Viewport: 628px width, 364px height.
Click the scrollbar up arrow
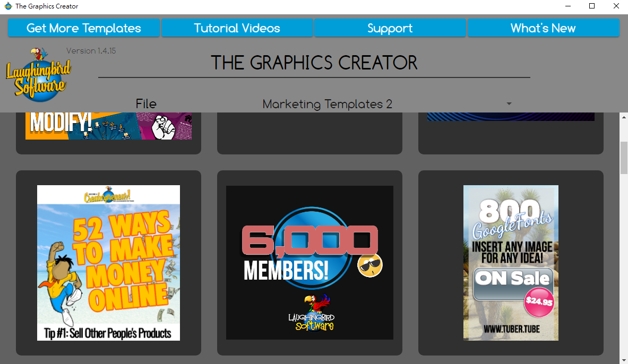pyautogui.click(x=624, y=117)
